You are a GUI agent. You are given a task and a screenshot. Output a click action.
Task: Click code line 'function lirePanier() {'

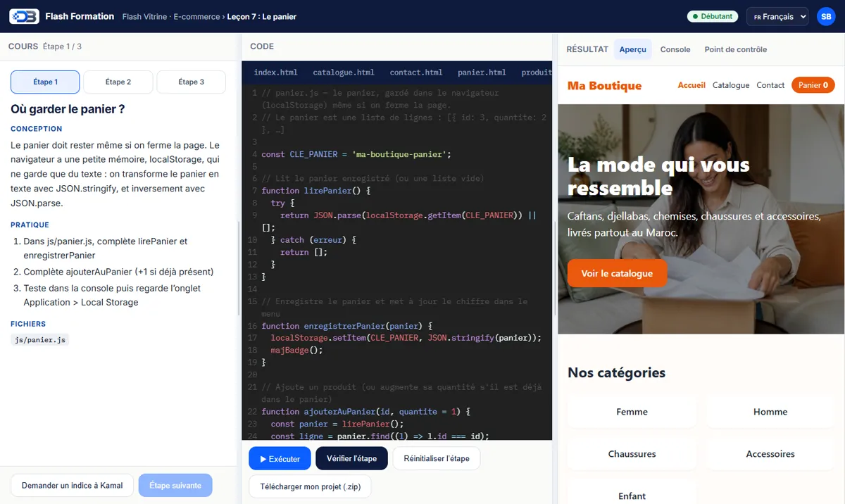[315, 191]
